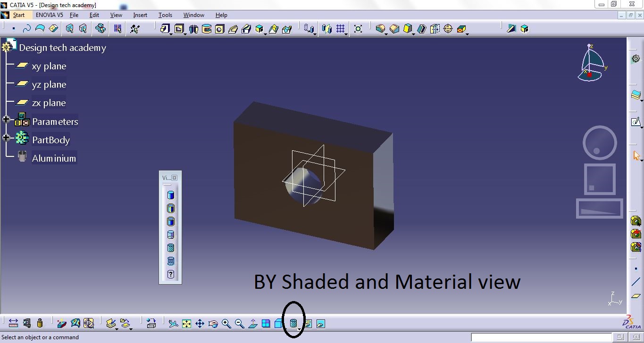Click the Zoom Out button
Image resolution: width=644 pixels, height=343 pixels.
239,324
